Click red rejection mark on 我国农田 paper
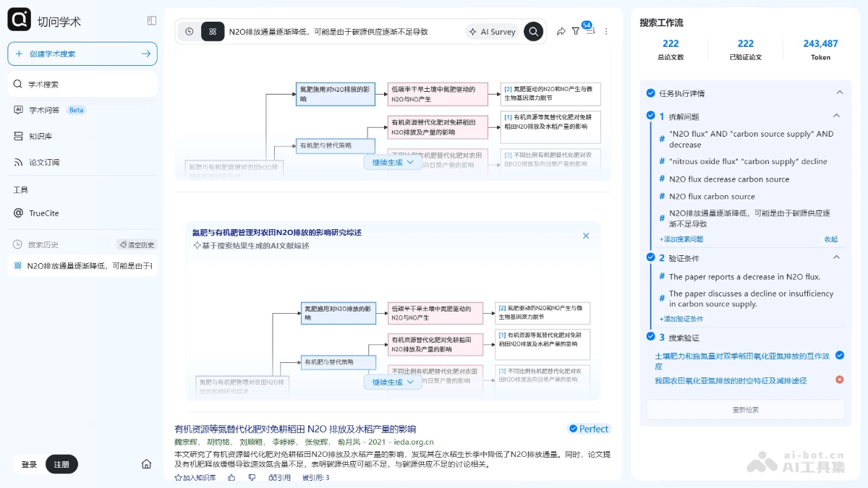The height and width of the screenshot is (488, 868). pos(839,379)
